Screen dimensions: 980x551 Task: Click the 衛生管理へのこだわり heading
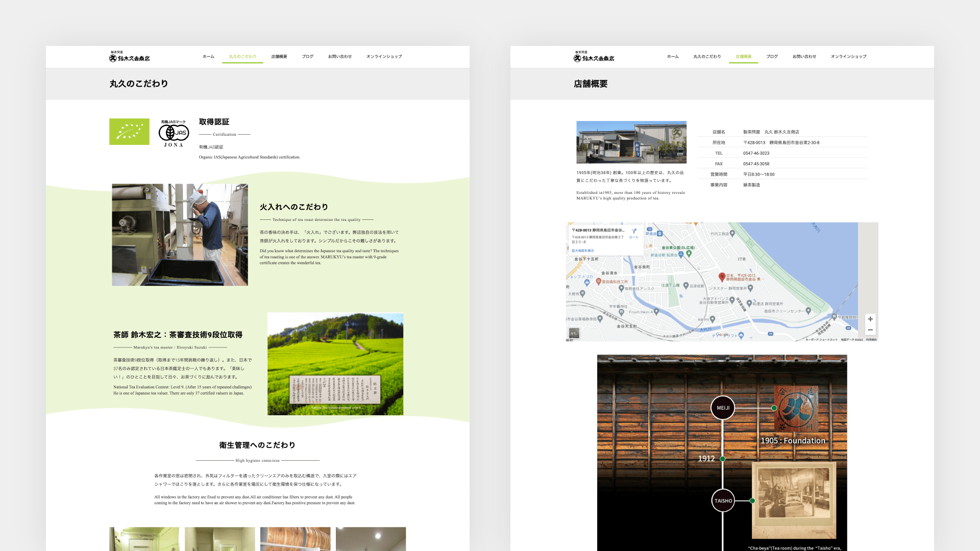coord(257,445)
